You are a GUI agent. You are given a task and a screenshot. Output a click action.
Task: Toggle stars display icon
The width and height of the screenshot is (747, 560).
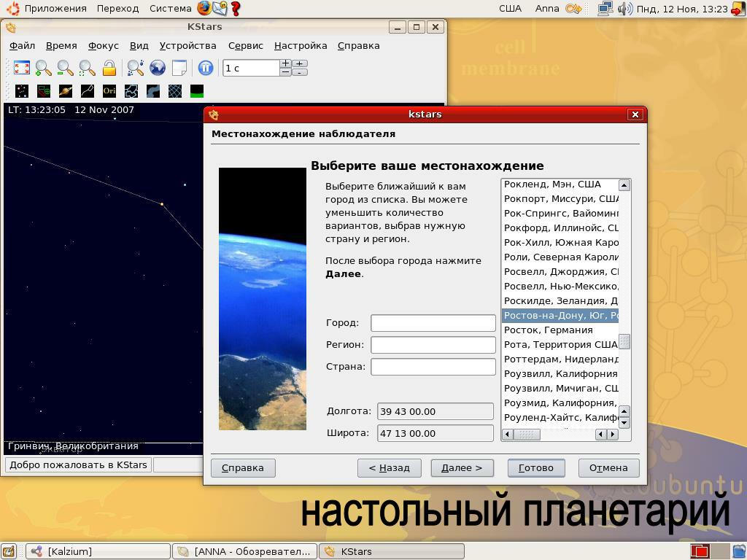pos(22,91)
